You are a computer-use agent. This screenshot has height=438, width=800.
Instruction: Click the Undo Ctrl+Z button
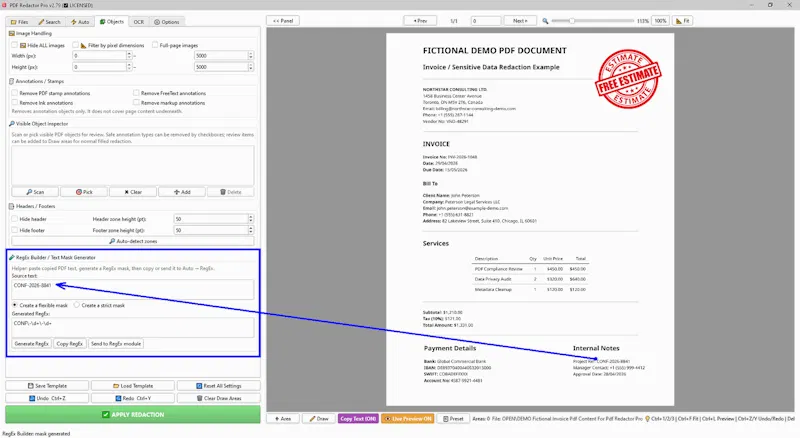tap(47, 398)
